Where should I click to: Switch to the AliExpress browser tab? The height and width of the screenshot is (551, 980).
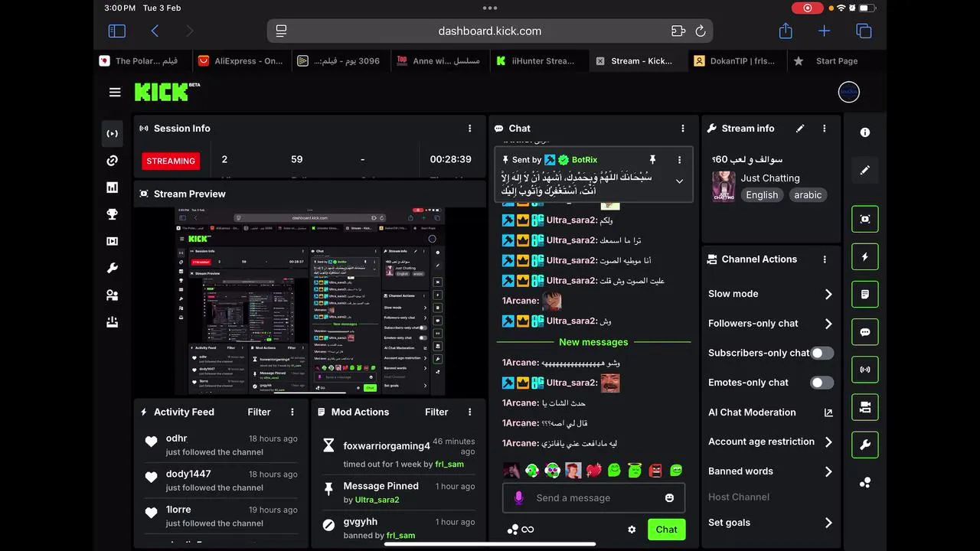[240, 61]
